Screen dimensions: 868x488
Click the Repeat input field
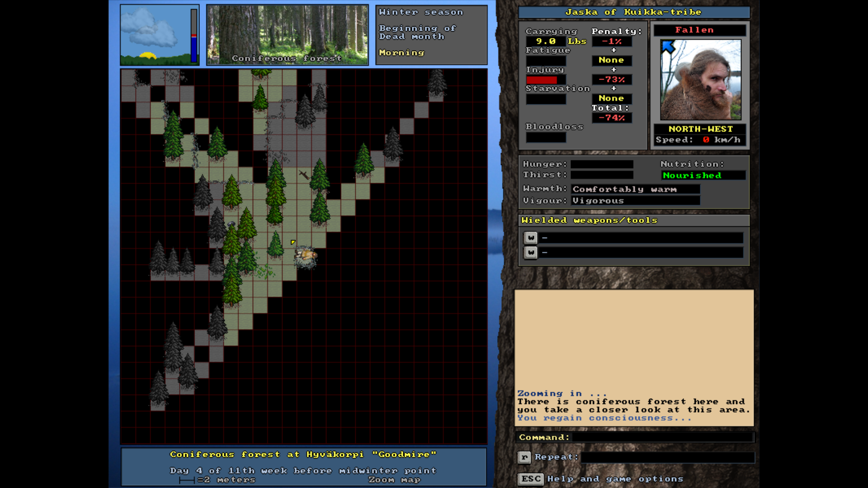(x=667, y=457)
